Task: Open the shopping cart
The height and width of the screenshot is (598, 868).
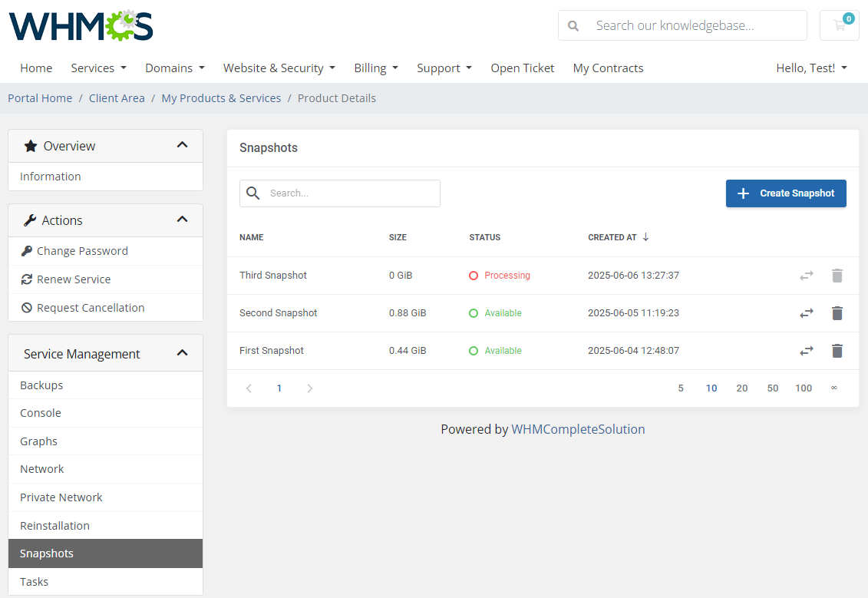Action: [839, 25]
